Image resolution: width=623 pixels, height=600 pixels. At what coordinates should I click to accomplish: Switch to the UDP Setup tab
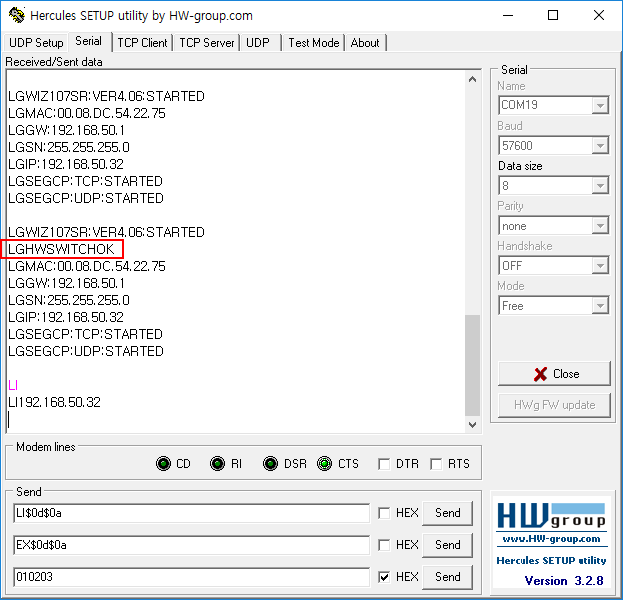[36, 43]
